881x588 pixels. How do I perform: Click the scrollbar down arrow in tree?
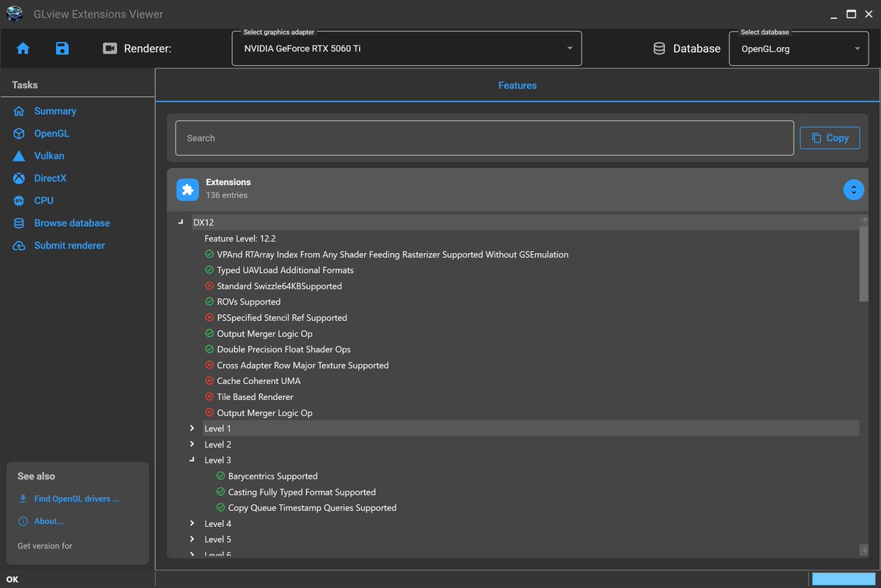point(864,550)
